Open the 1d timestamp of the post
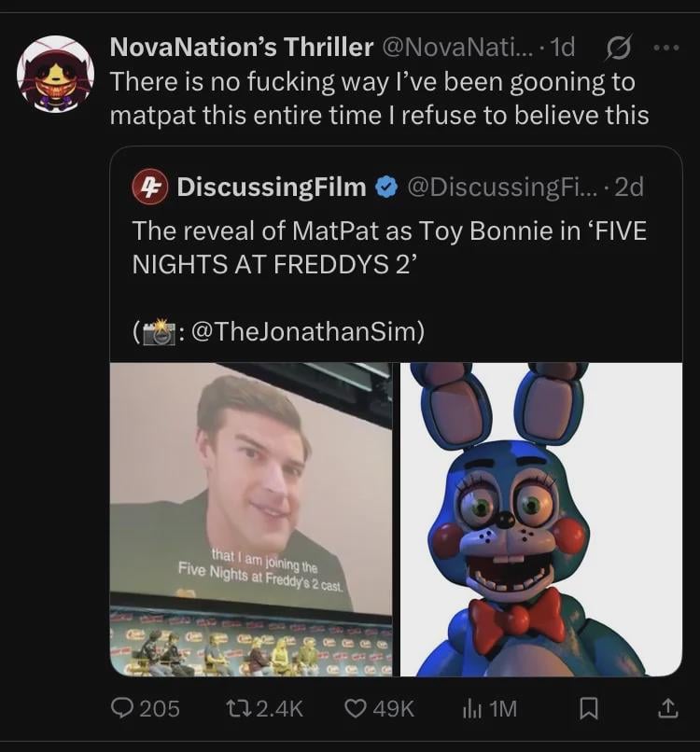The width and height of the screenshot is (700, 752). [x=564, y=47]
